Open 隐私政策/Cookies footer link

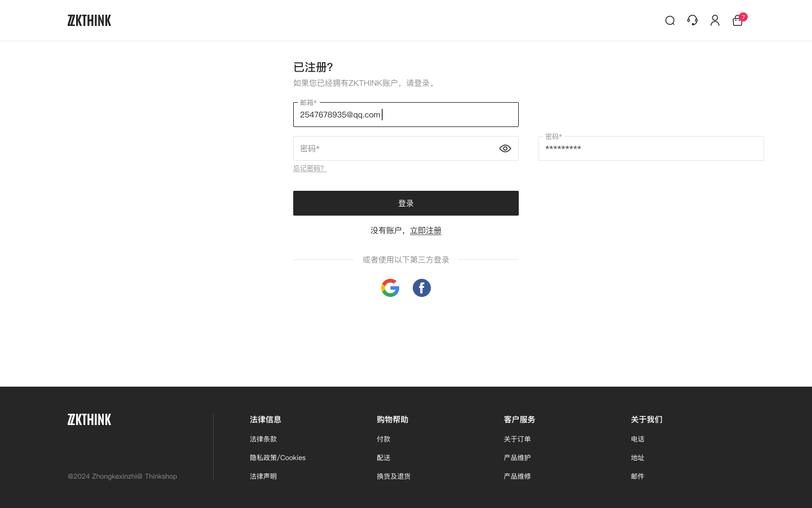(277, 458)
